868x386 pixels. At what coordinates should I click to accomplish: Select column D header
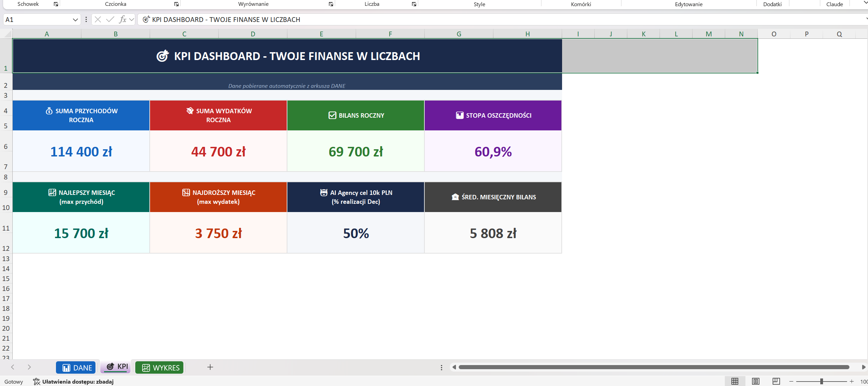253,34
